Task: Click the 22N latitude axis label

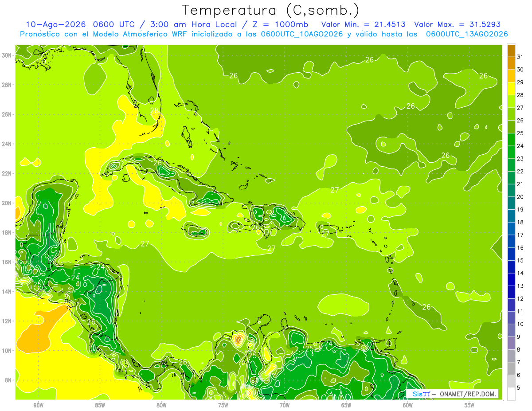Action: click(x=8, y=173)
